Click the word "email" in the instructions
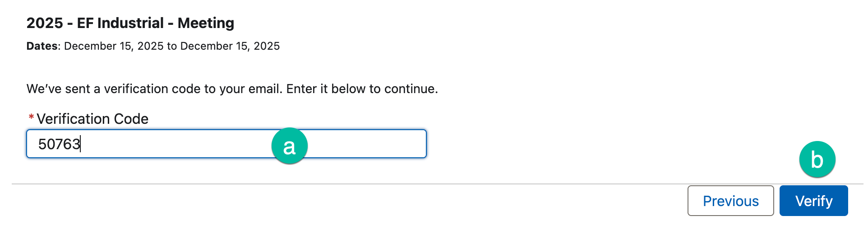Viewport: 868px width, 235px height. (x=264, y=89)
